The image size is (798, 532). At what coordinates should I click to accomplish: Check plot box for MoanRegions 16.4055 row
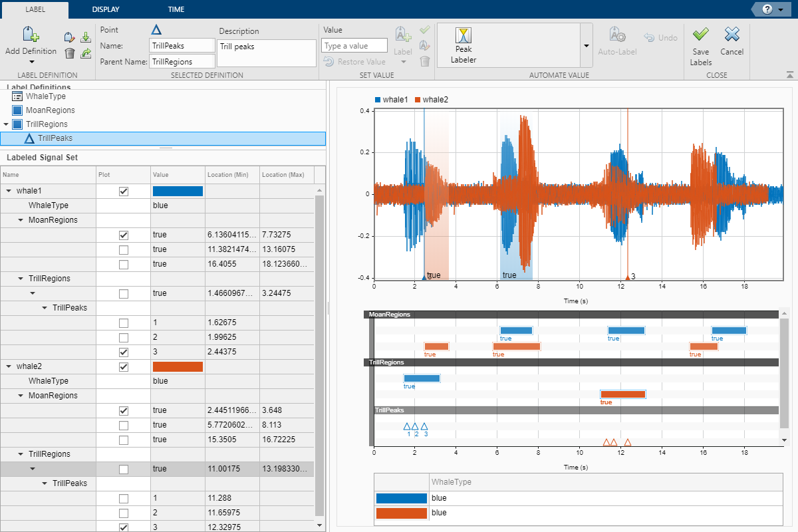(x=123, y=265)
